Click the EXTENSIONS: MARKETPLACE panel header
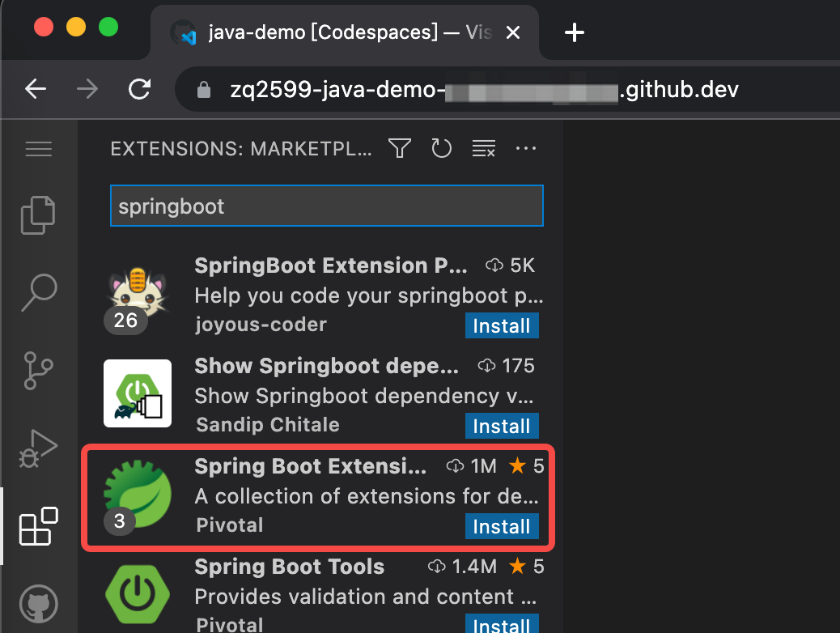This screenshot has height=633, width=840. point(241,148)
